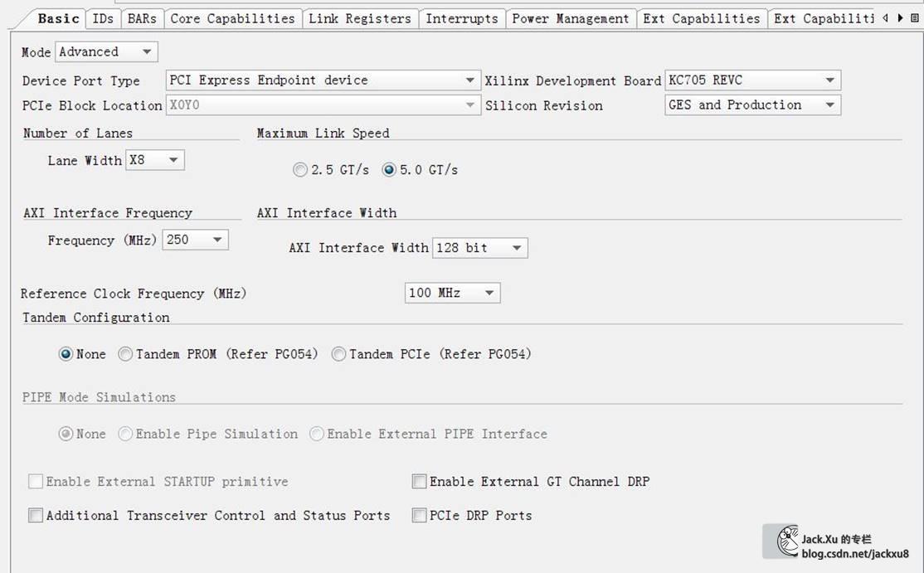This screenshot has width=924, height=573.
Task: Open Xilinx Development Board KC705 dropdown
Action: click(829, 80)
